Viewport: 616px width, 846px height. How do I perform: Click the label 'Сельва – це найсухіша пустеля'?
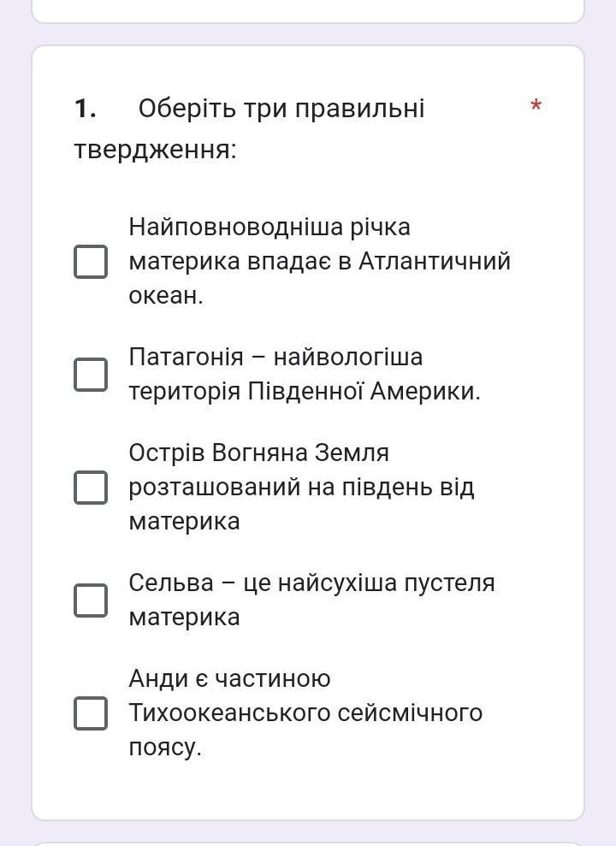tap(311, 583)
